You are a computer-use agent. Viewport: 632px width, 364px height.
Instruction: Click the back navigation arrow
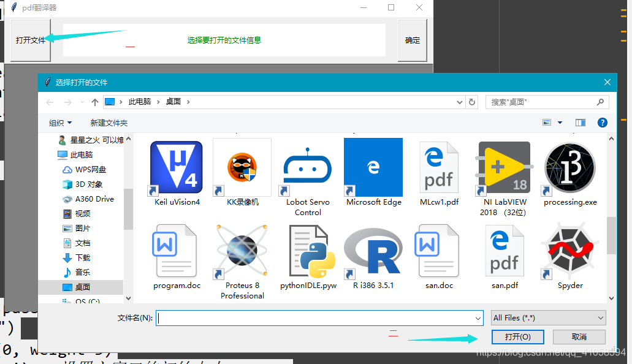click(x=50, y=102)
